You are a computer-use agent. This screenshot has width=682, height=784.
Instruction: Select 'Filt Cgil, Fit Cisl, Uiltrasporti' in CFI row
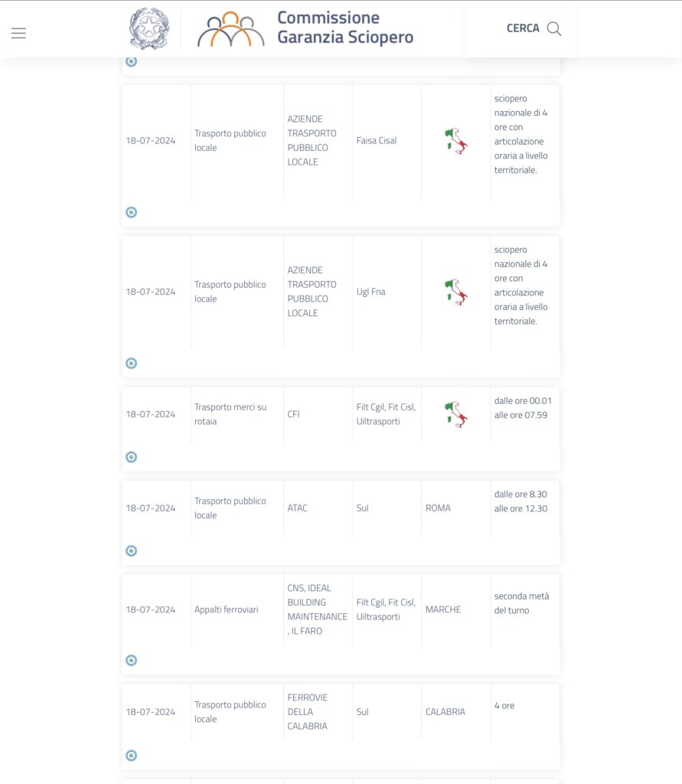[x=386, y=414]
